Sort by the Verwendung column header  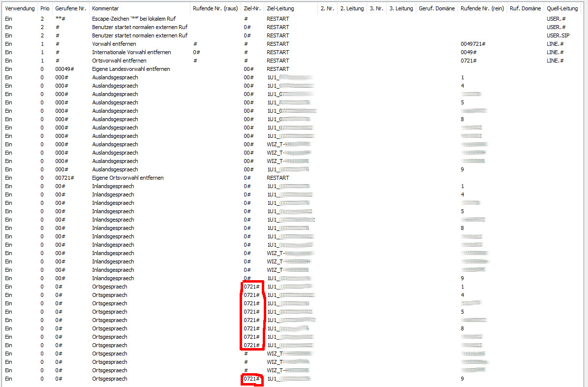tap(20, 8)
